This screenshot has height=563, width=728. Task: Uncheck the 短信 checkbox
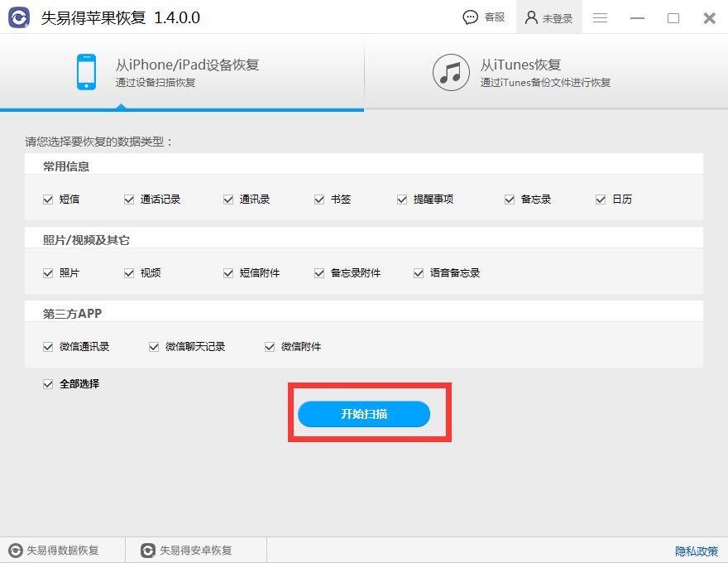48,200
